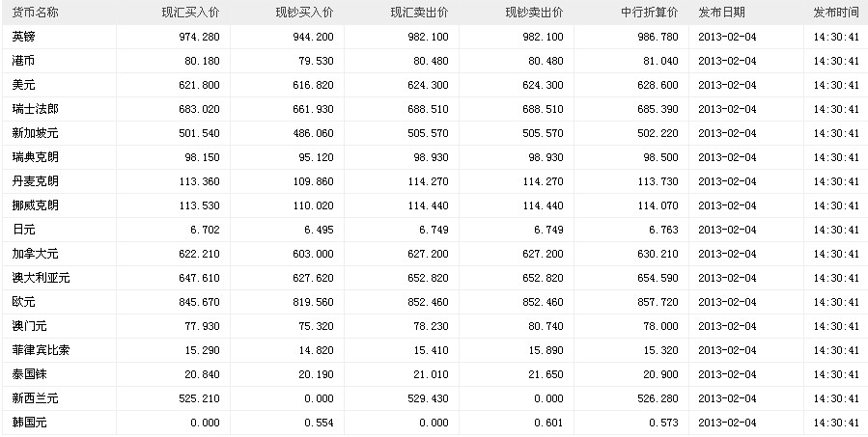Select the 529.430 value for 新西兰元
This screenshot has height=437, width=868.
(x=428, y=398)
